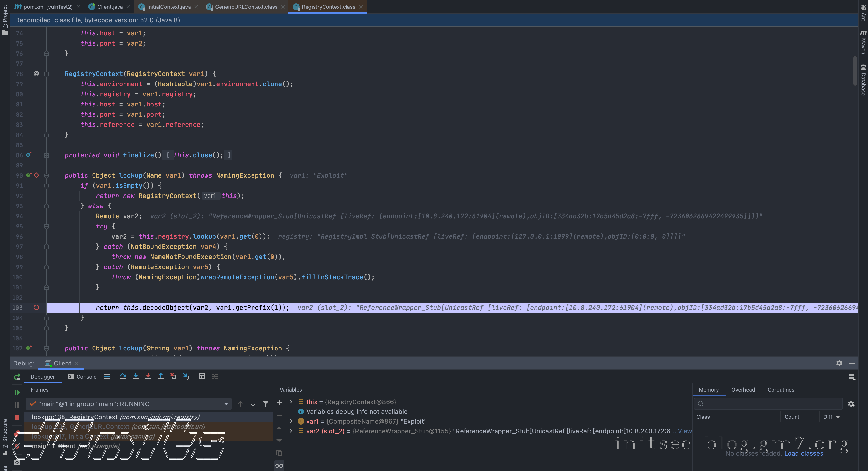868x471 pixels.
Task: Click the View link for var2 value
Action: [x=684, y=431]
